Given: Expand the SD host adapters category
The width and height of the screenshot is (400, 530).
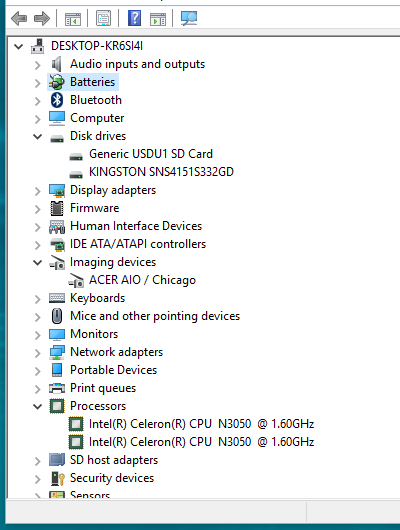Looking at the screenshot, I should [38, 461].
